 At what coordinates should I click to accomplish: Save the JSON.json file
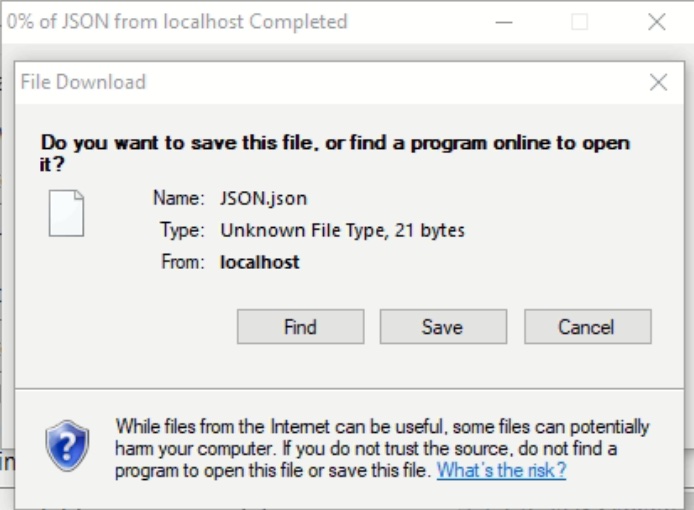pyautogui.click(x=443, y=327)
